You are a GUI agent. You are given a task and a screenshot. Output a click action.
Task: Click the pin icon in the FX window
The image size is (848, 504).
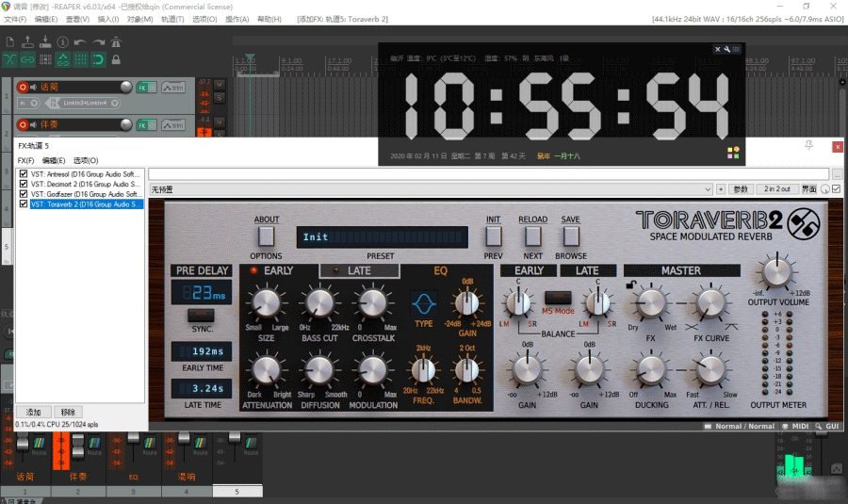pos(809,145)
